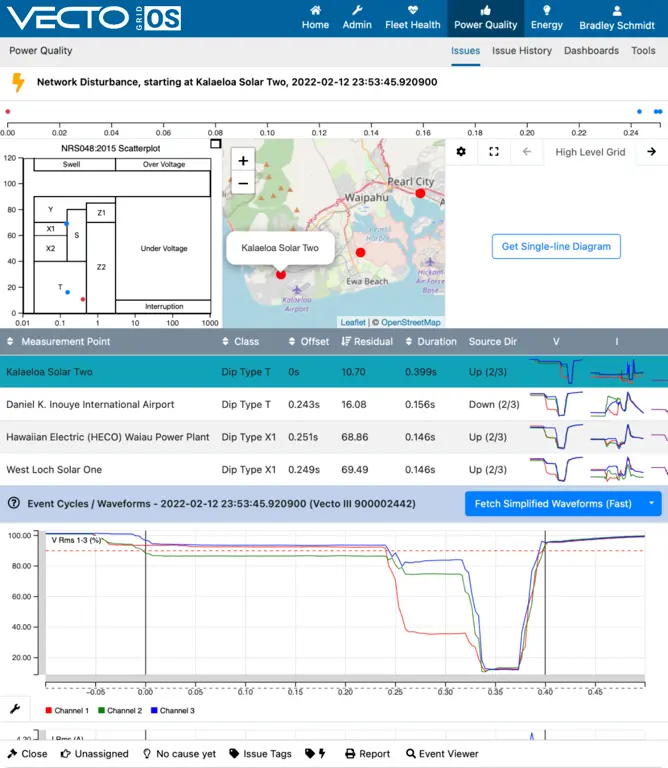Hide Channel 3 in the chart
The height and width of the screenshot is (768, 668).
click(x=171, y=710)
